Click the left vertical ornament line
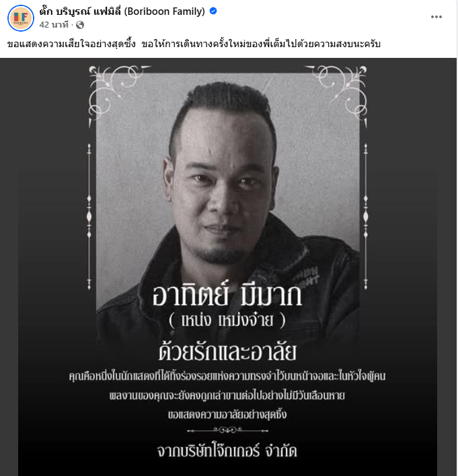458x476 pixels. tap(89, 216)
